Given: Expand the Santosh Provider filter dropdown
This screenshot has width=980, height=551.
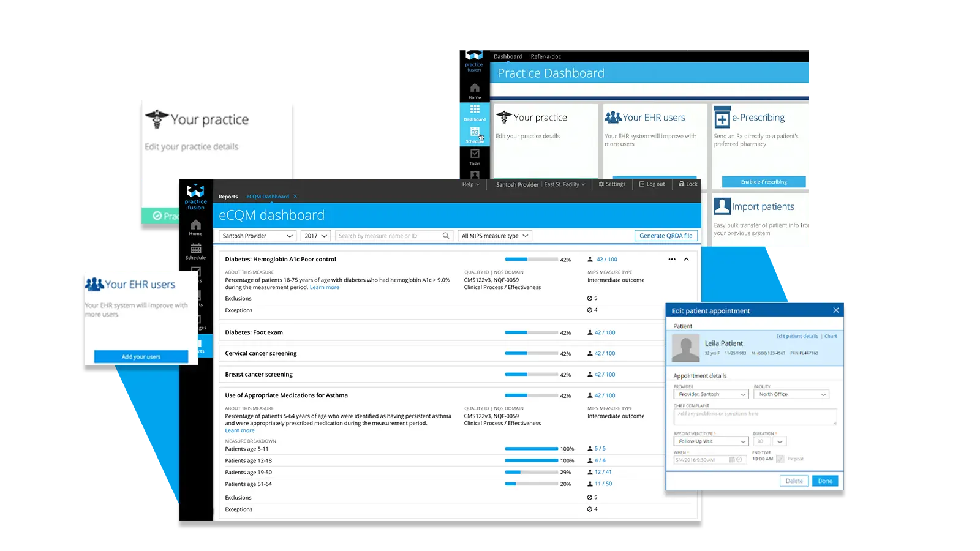Looking at the screenshot, I should pos(258,236).
